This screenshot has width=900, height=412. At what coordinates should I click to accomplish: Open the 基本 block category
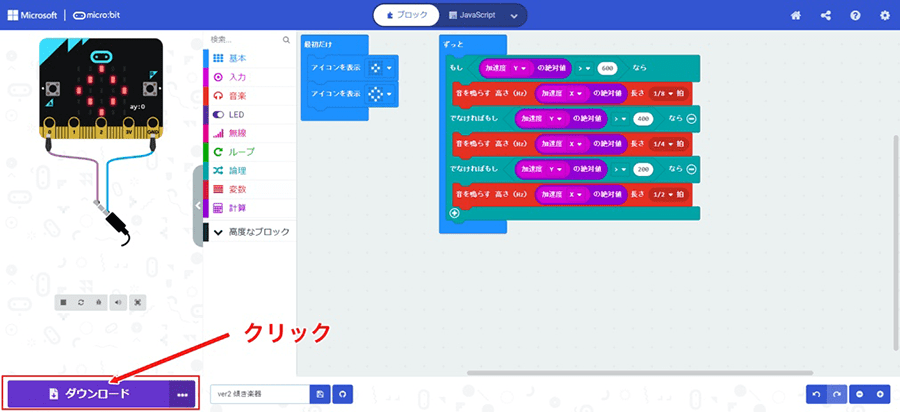point(250,59)
